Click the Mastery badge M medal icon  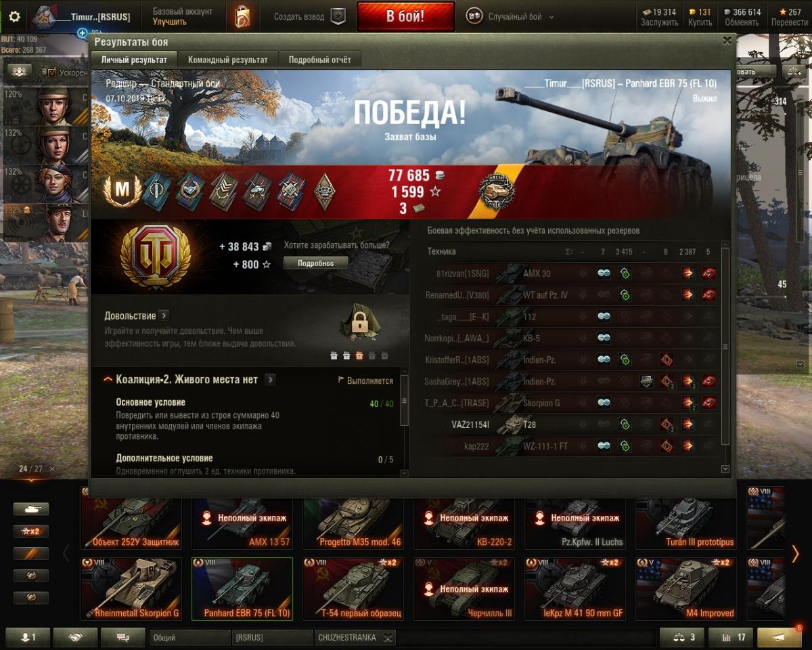(x=122, y=191)
